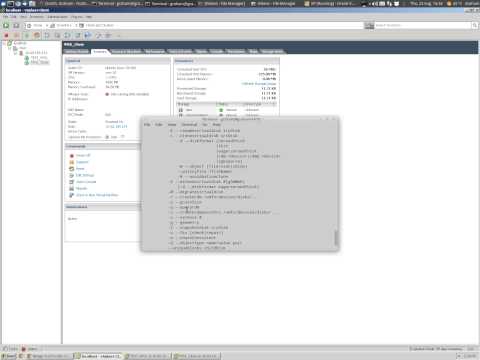The height and width of the screenshot is (360, 480).
Task: Switch to the Permissions tab
Action: 236,51
